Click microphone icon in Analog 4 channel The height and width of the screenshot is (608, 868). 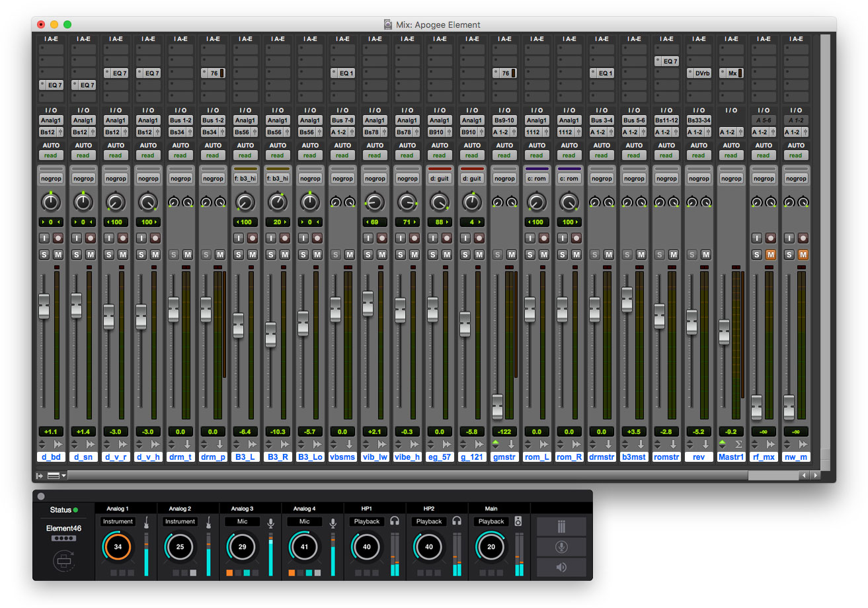pyautogui.click(x=333, y=523)
